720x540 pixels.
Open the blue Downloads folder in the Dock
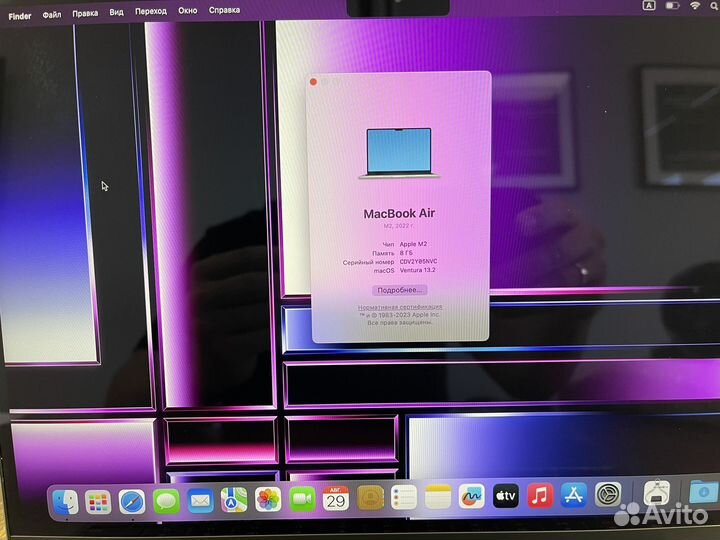[703, 492]
